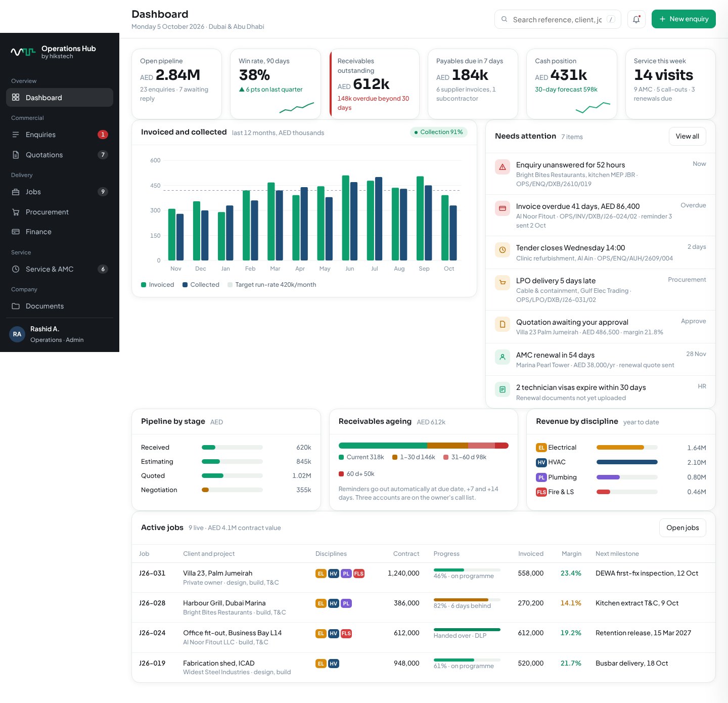Viewport: 728px width, 703px height.
Task: Click the Collection 91% badge
Action: coord(438,132)
